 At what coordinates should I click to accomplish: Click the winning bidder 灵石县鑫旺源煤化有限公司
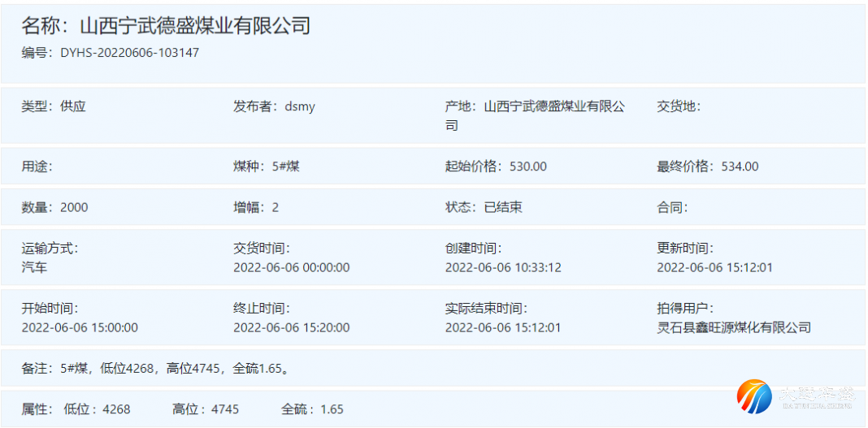point(734,328)
